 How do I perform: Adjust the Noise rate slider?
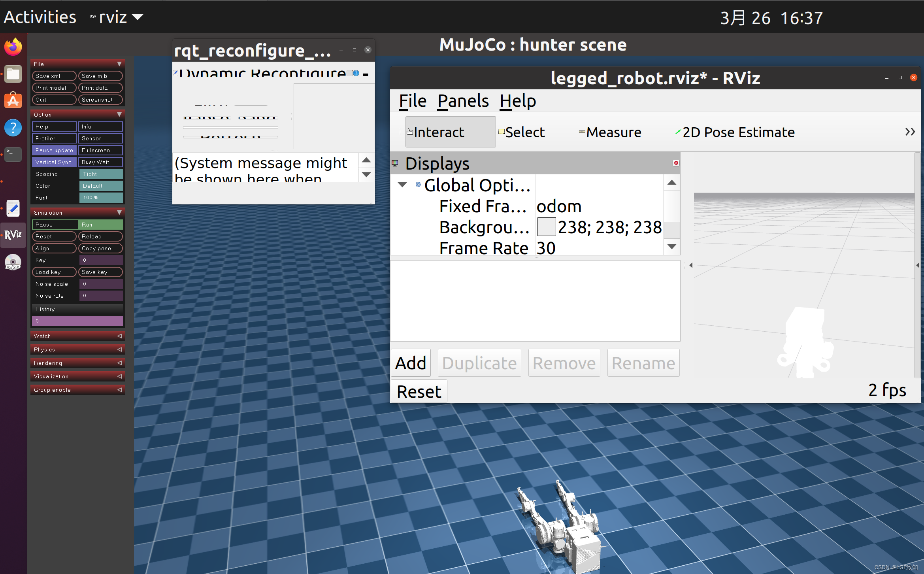(101, 296)
